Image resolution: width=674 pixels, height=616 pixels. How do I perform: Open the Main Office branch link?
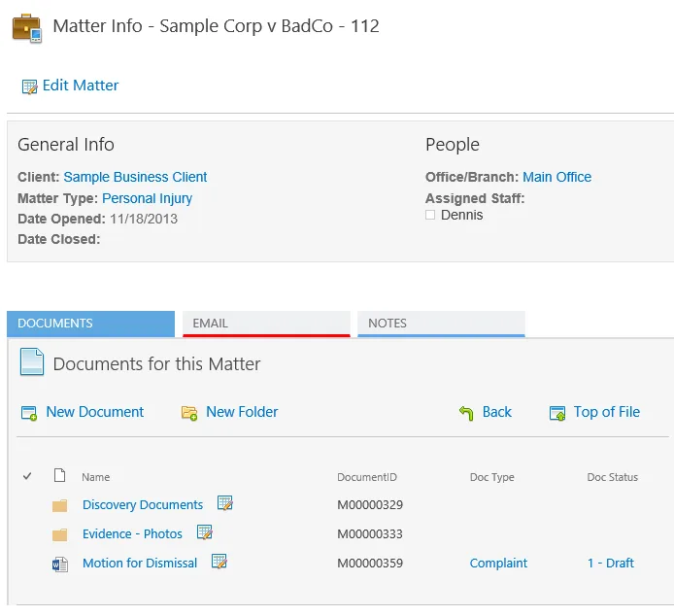click(556, 177)
